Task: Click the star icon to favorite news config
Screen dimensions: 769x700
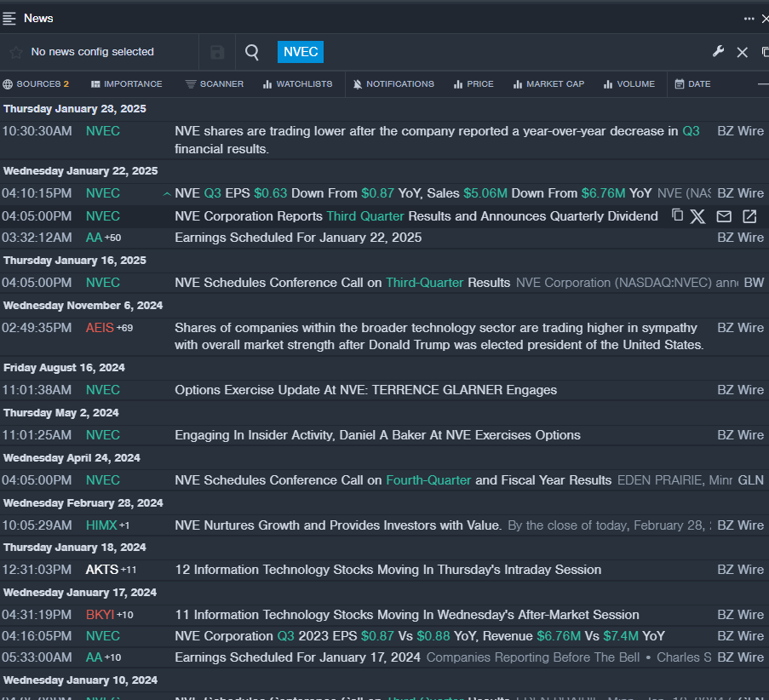Action: coord(15,52)
